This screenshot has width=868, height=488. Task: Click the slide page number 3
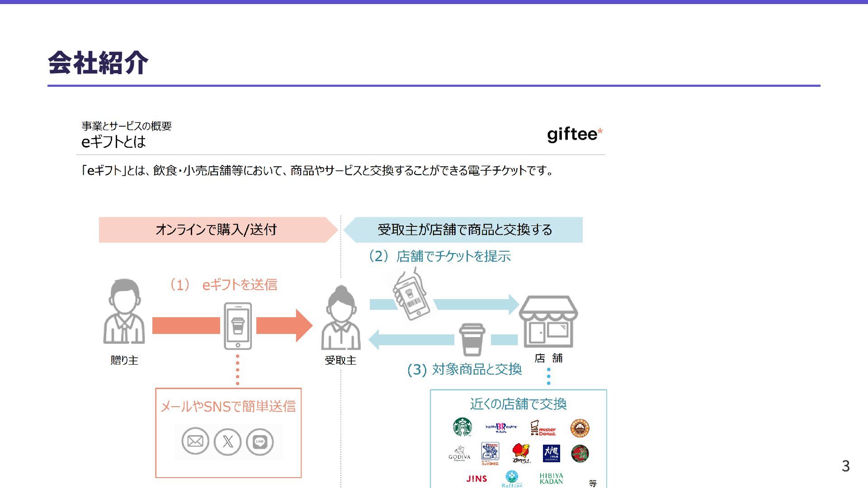[845, 466]
